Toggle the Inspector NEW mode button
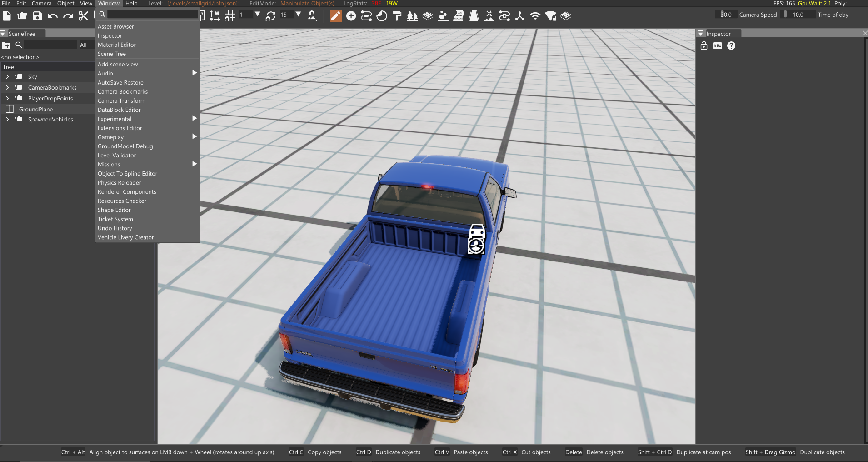The height and width of the screenshot is (462, 868). point(718,45)
